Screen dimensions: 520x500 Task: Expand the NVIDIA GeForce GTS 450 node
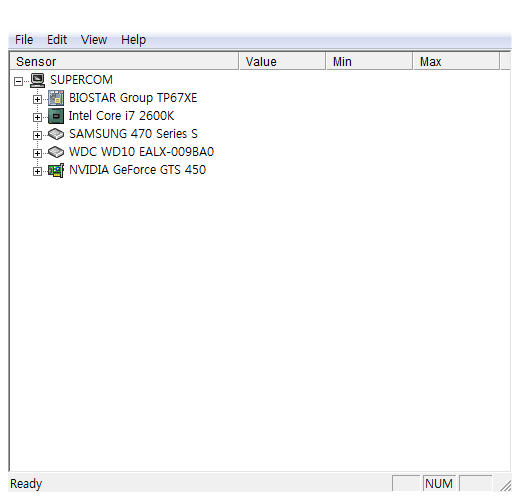pyautogui.click(x=37, y=171)
